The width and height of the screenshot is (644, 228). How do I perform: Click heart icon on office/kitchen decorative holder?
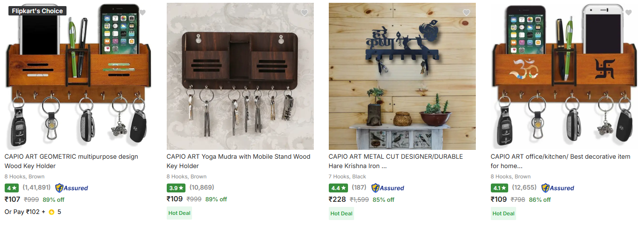coord(629,13)
